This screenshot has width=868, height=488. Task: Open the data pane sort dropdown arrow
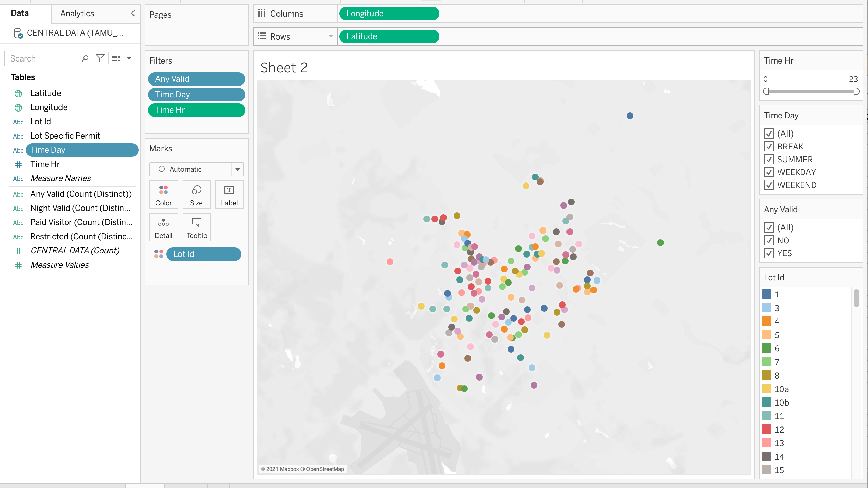point(129,58)
